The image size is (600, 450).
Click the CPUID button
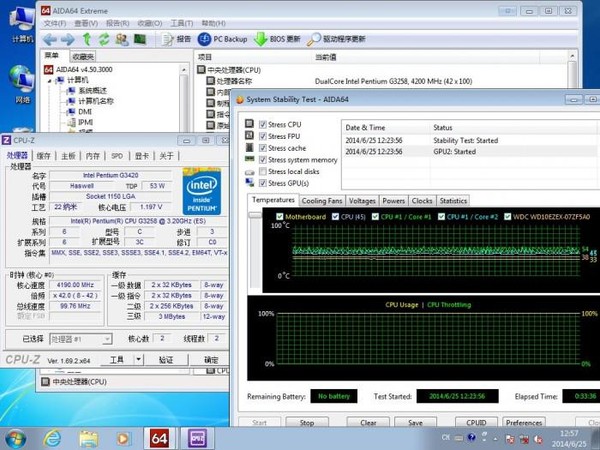pyautogui.click(x=476, y=422)
